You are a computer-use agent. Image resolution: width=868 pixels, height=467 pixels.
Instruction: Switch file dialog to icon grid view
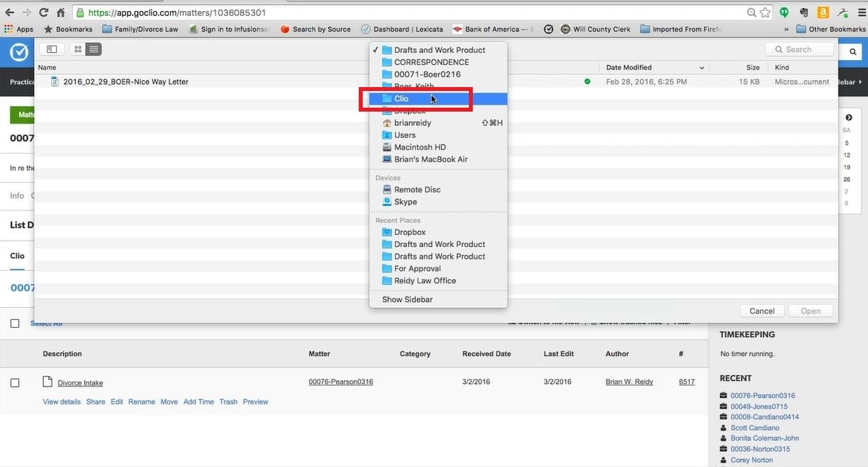click(78, 49)
